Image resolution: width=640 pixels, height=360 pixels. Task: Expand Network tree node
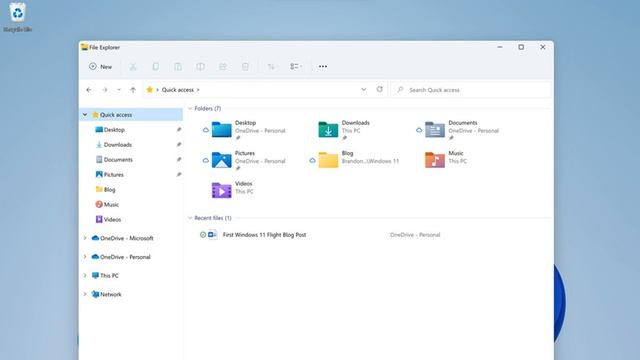tap(85, 294)
